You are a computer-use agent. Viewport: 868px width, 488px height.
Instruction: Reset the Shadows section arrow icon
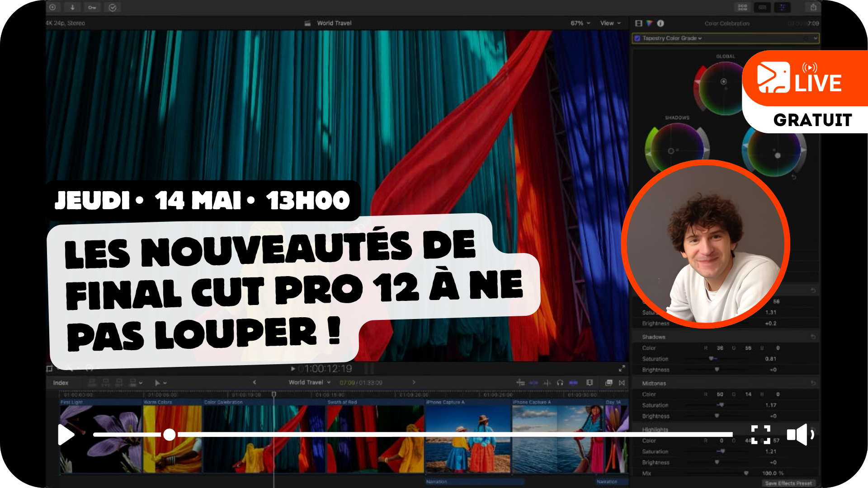coord(813,337)
